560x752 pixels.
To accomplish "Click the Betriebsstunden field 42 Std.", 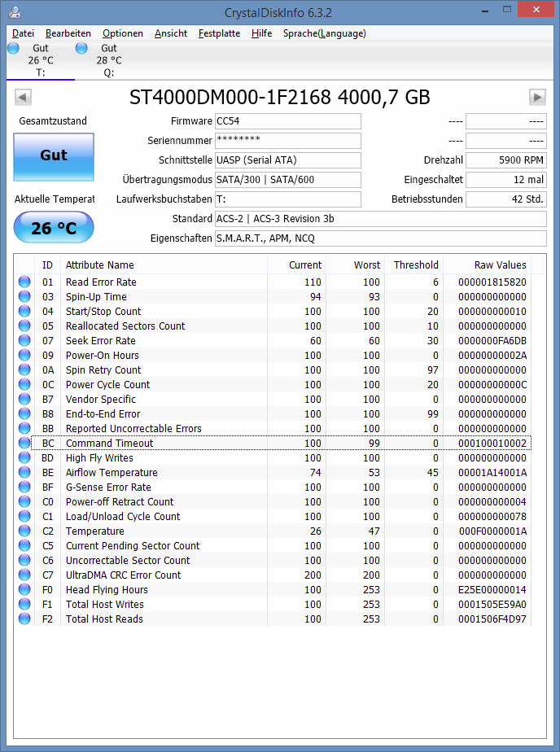I will click(x=505, y=199).
